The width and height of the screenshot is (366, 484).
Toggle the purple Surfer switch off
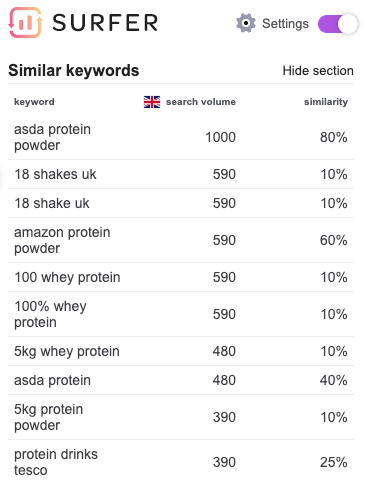point(338,24)
